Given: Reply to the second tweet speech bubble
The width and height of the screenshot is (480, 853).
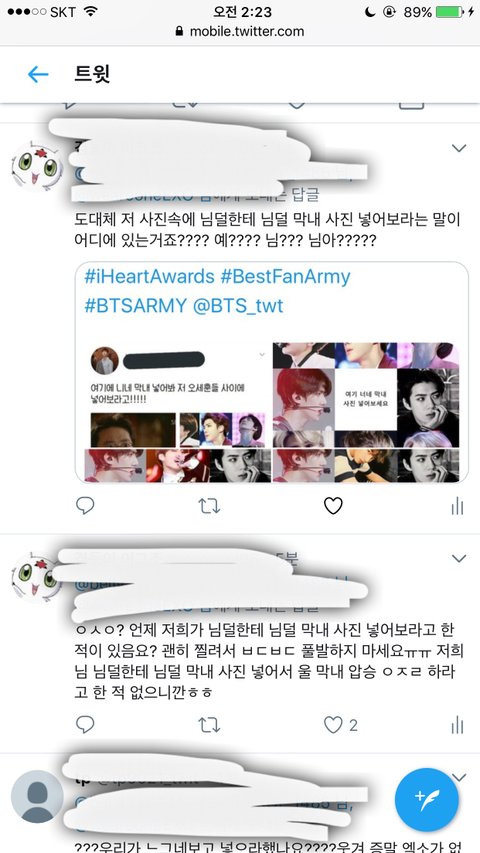Looking at the screenshot, I should pyautogui.click(x=85, y=725).
